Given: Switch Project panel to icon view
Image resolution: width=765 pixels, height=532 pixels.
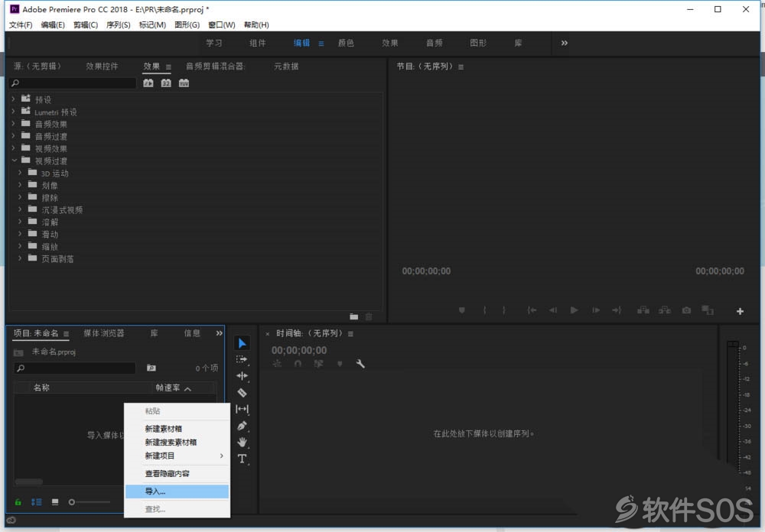Looking at the screenshot, I should tap(55, 501).
